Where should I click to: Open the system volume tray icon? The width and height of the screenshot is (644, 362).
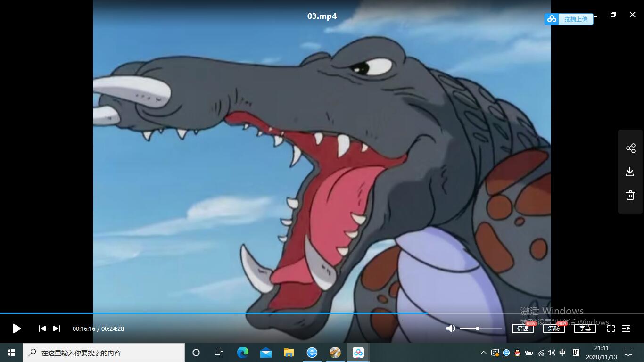point(552,353)
